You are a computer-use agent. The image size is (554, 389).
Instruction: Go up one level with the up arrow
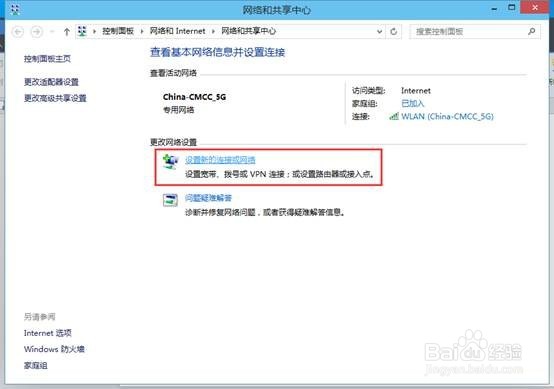pos(66,32)
